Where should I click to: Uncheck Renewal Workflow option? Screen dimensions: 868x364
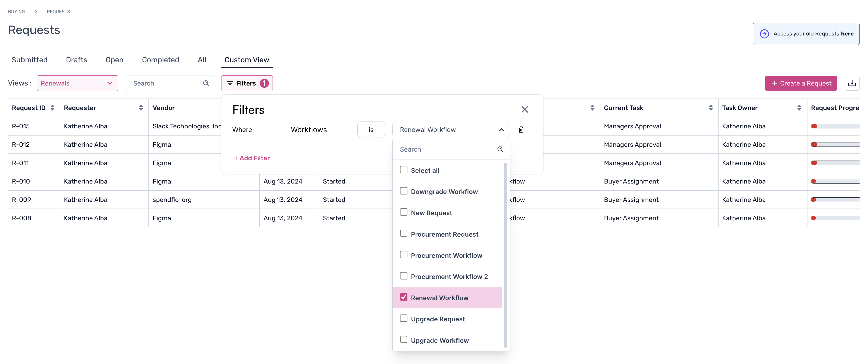tap(403, 297)
